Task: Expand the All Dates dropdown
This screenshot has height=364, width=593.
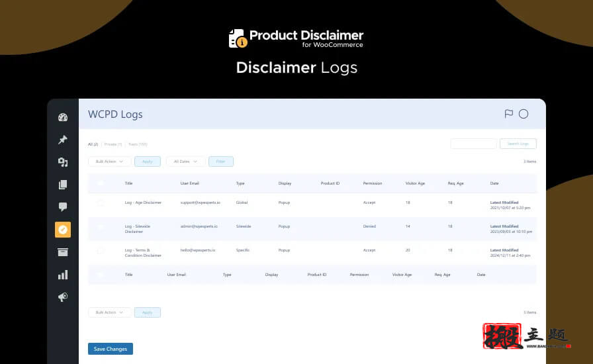Action: [185, 161]
